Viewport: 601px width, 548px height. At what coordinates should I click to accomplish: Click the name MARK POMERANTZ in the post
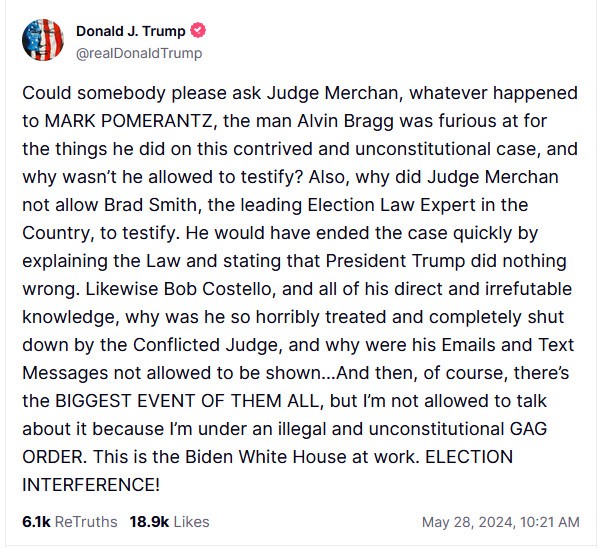click(x=128, y=121)
